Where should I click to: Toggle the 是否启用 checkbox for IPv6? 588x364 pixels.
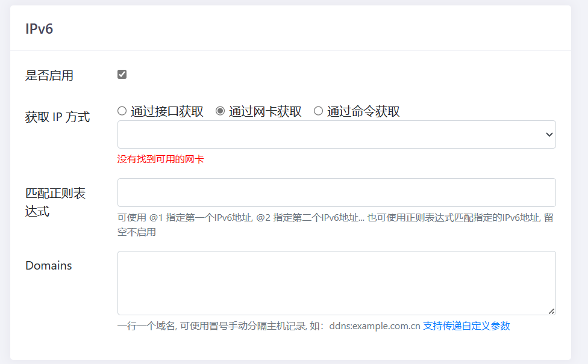point(122,75)
